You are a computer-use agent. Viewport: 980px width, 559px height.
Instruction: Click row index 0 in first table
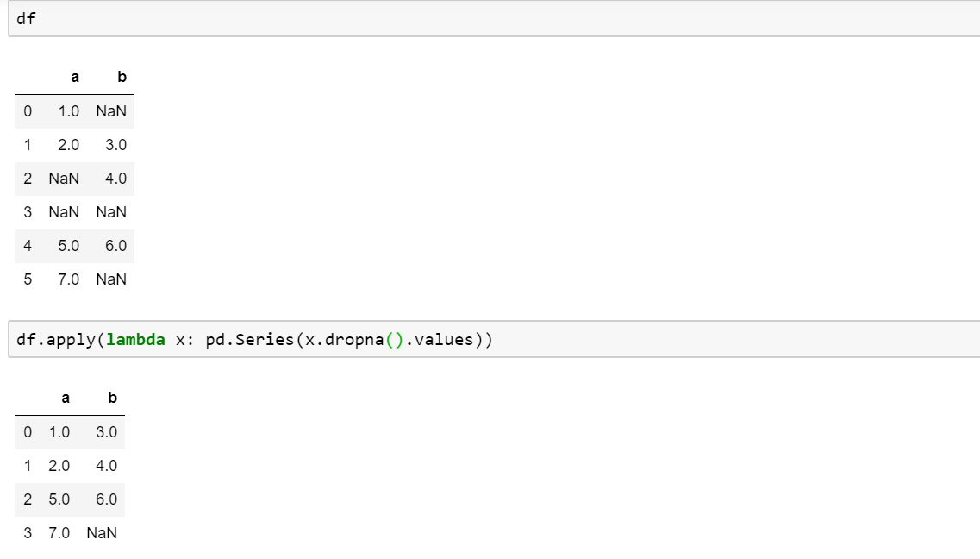[28, 111]
